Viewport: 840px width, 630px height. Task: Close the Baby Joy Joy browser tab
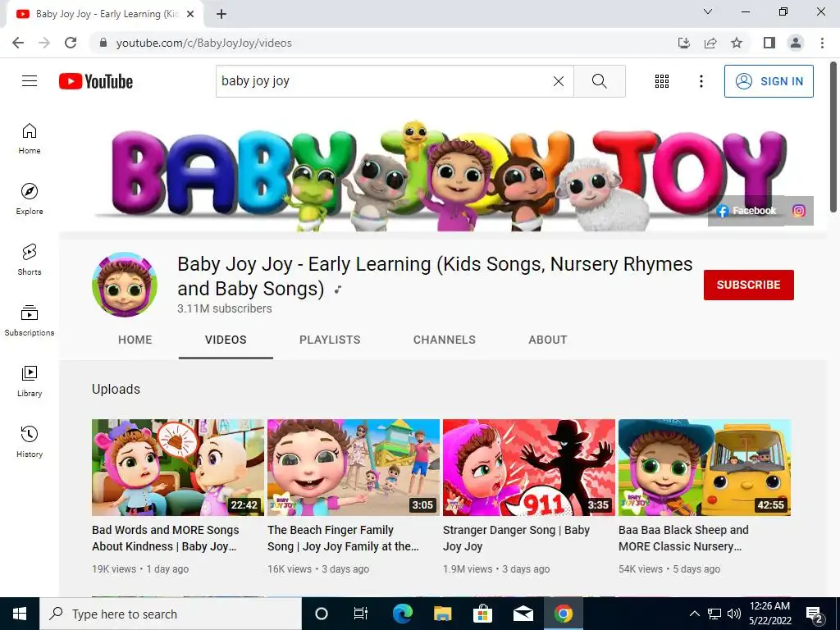tap(190, 14)
